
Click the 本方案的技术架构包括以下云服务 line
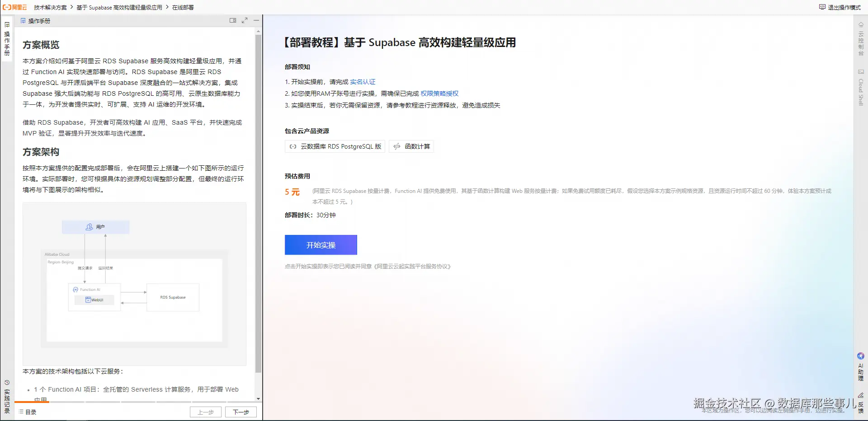click(x=73, y=371)
